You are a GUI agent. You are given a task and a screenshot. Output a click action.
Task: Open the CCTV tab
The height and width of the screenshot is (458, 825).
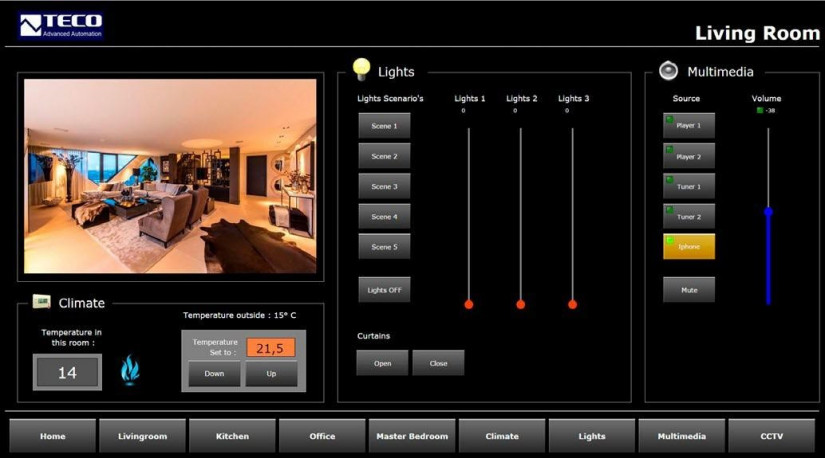click(x=771, y=436)
